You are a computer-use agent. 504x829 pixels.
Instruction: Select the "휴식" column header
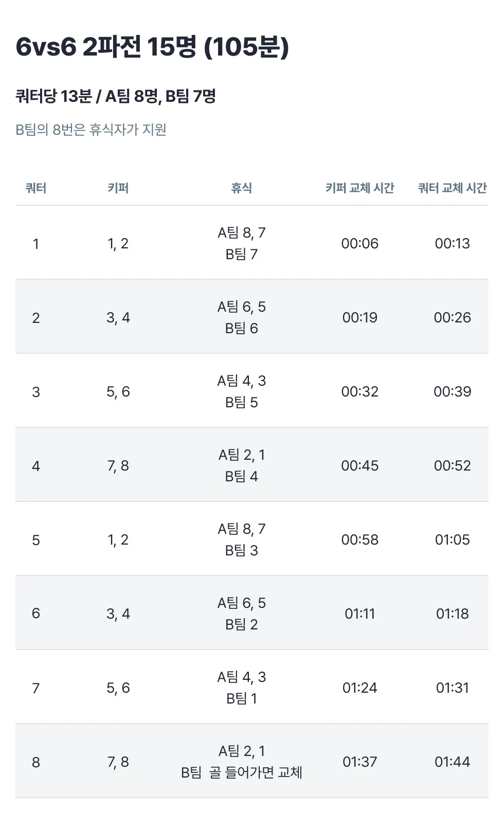click(x=241, y=188)
